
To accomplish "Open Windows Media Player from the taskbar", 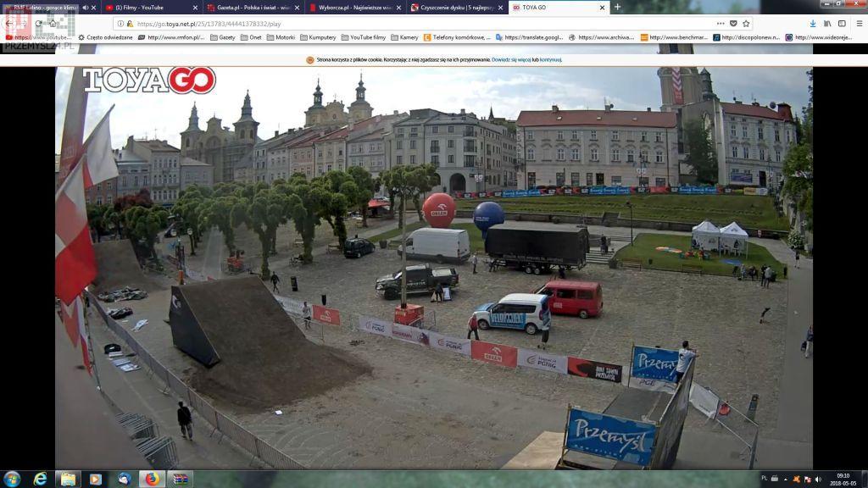I will [x=96, y=480].
